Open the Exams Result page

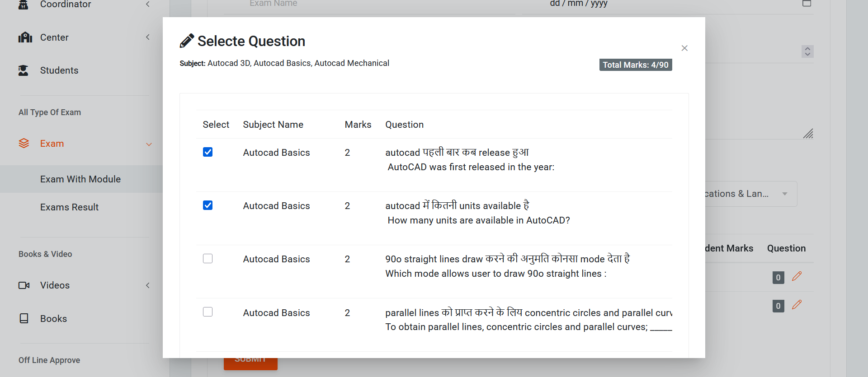coord(69,207)
